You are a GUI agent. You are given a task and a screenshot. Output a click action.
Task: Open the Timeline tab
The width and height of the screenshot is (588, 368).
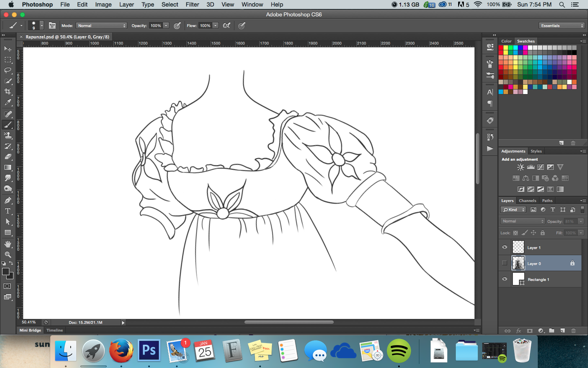coord(55,330)
